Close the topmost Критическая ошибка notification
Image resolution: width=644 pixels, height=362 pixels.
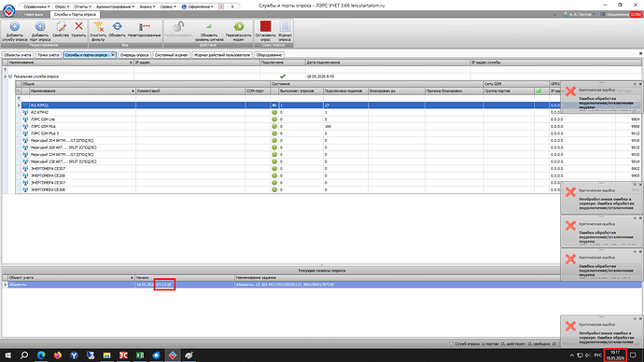(640, 84)
